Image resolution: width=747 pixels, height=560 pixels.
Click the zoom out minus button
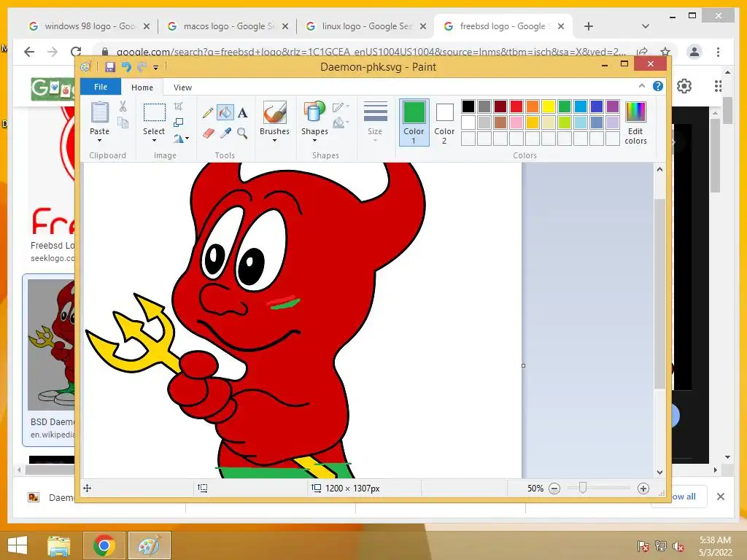(x=554, y=489)
